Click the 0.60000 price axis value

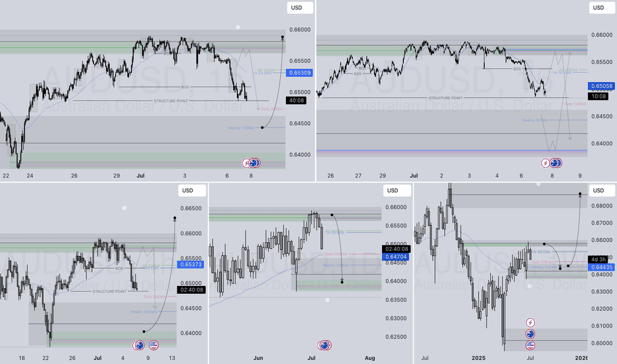[x=601, y=343]
